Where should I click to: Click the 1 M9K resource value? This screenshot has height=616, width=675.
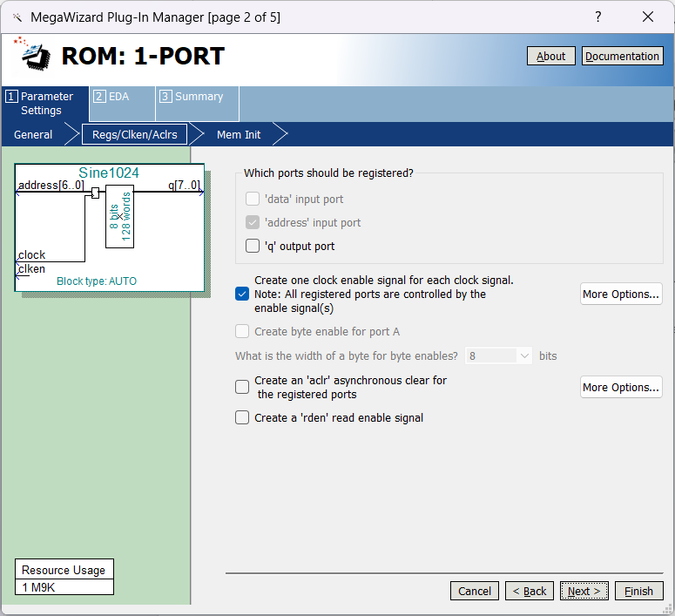point(64,587)
